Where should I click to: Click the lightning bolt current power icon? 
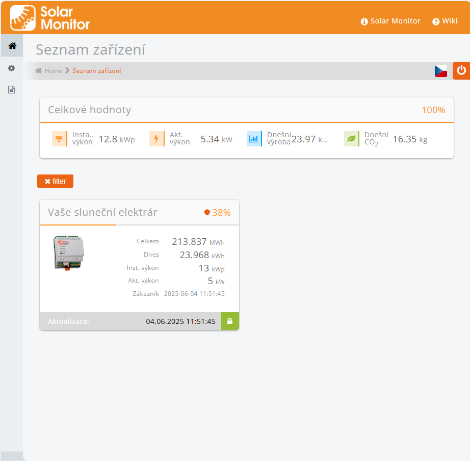(x=156, y=139)
